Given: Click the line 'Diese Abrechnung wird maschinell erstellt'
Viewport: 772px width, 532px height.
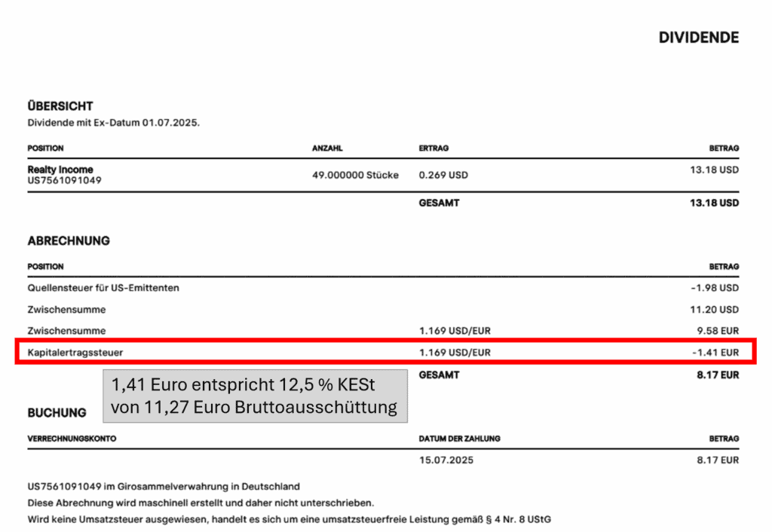Looking at the screenshot, I should point(201,503).
